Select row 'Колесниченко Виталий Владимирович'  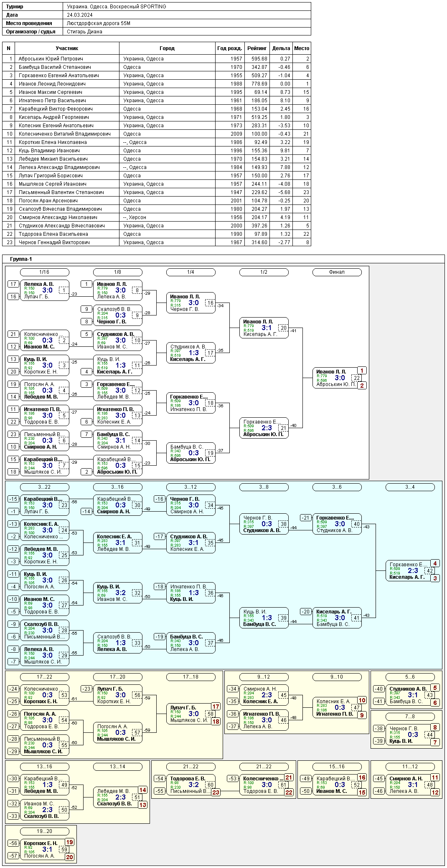tap(157, 134)
